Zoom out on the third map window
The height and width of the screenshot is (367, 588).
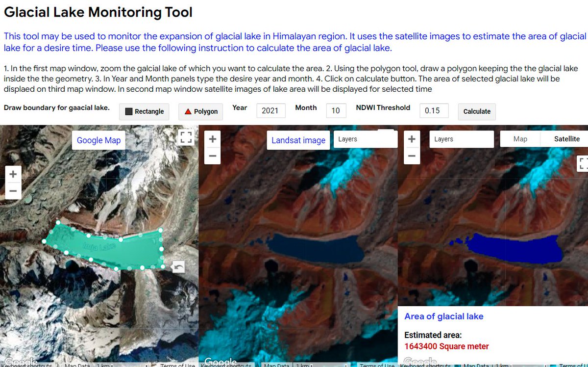(x=412, y=156)
